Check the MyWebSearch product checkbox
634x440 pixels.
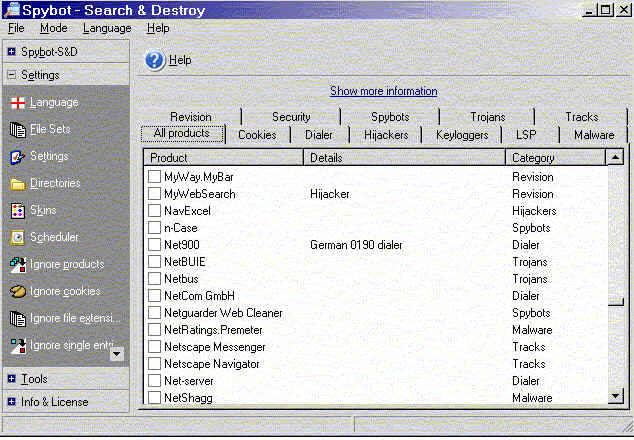[x=154, y=194]
